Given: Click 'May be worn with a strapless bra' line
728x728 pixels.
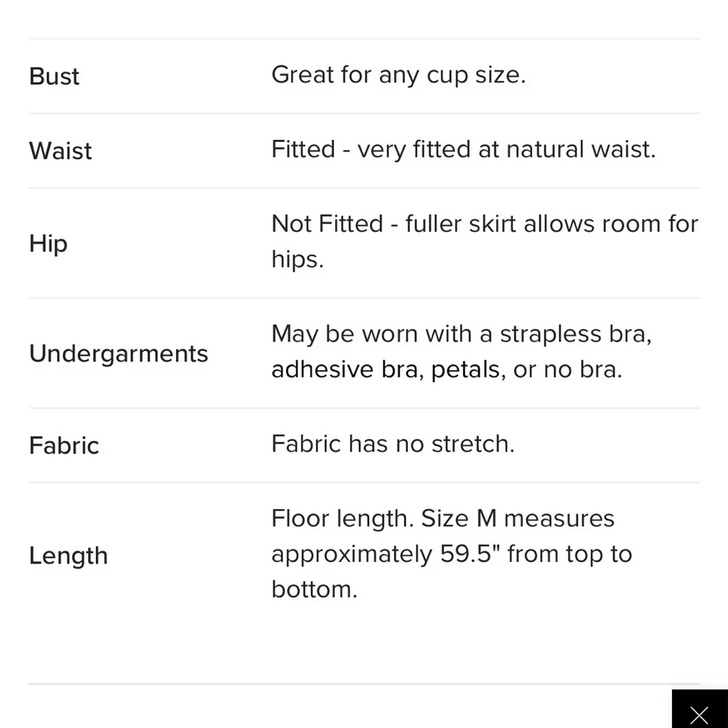Looking at the screenshot, I should pos(461,334).
